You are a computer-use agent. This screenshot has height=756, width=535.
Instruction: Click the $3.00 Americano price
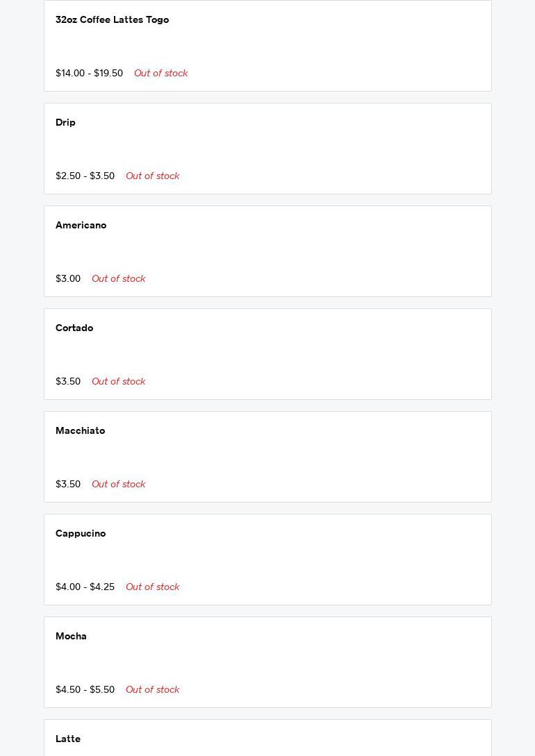coord(68,279)
